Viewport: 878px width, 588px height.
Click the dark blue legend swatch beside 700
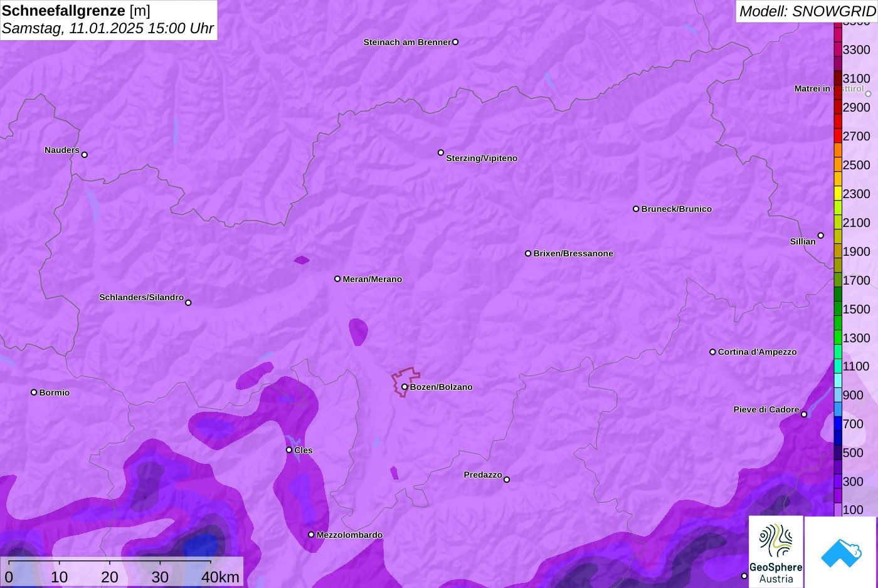[838, 424]
